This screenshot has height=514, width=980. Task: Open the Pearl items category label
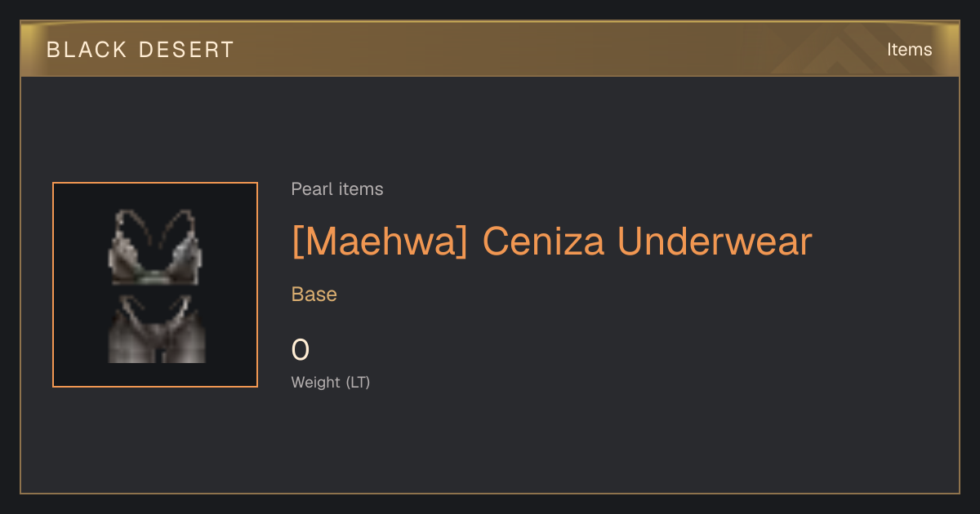pos(337,189)
